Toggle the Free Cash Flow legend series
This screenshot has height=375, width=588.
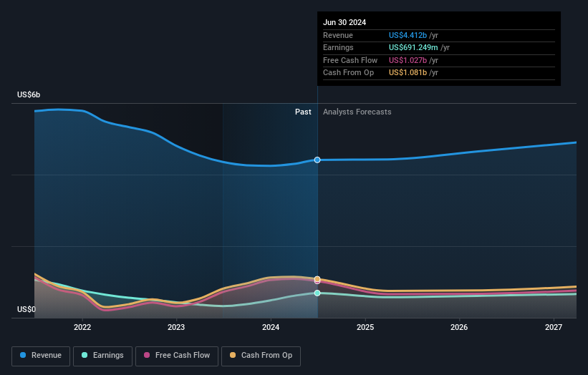177,356
